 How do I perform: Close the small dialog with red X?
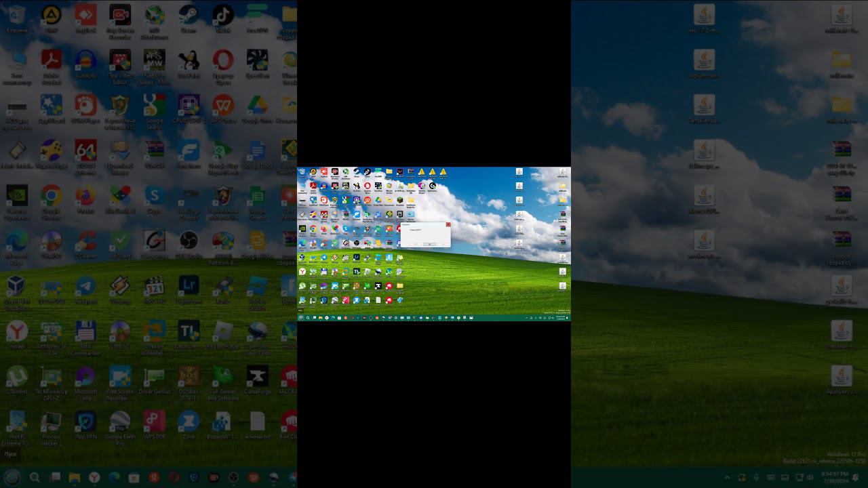[448, 224]
